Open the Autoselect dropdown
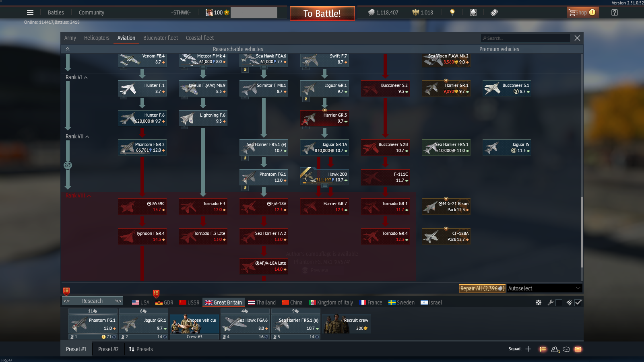This screenshot has height=362, width=644. 544,288
